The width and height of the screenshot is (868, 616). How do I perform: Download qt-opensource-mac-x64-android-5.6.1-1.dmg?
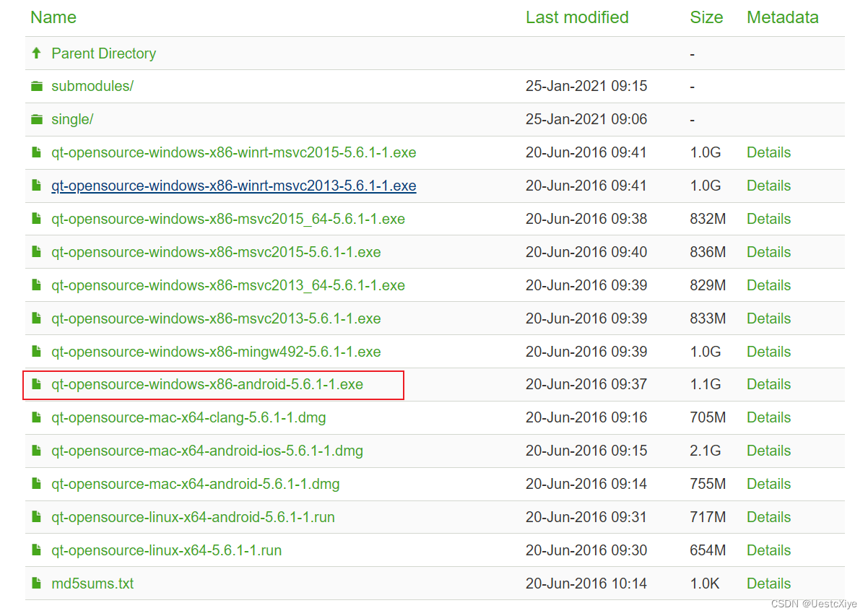coord(196,484)
